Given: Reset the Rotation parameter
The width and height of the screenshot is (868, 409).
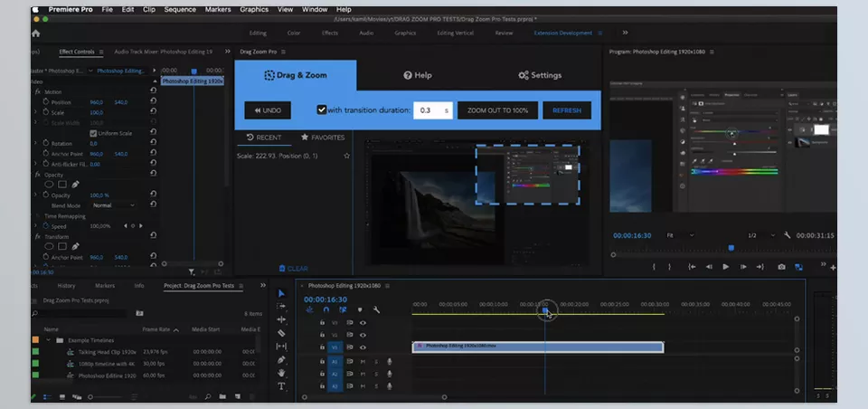Looking at the screenshot, I should click(x=154, y=143).
